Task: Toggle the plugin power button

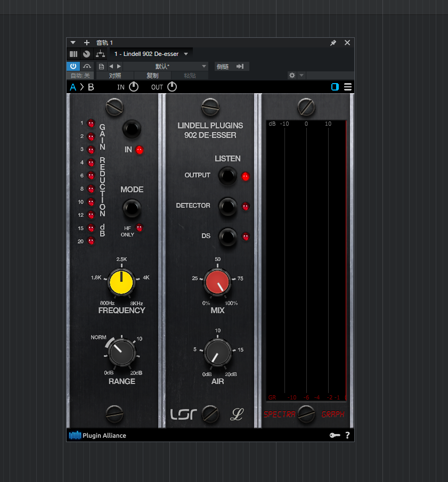Action: [73, 66]
